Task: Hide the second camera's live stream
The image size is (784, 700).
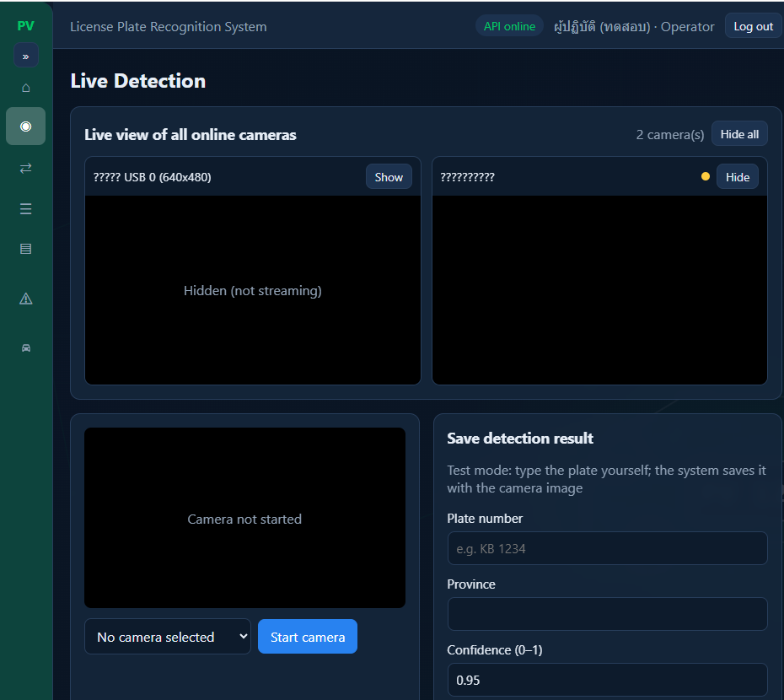Action: tap(737, 177)
